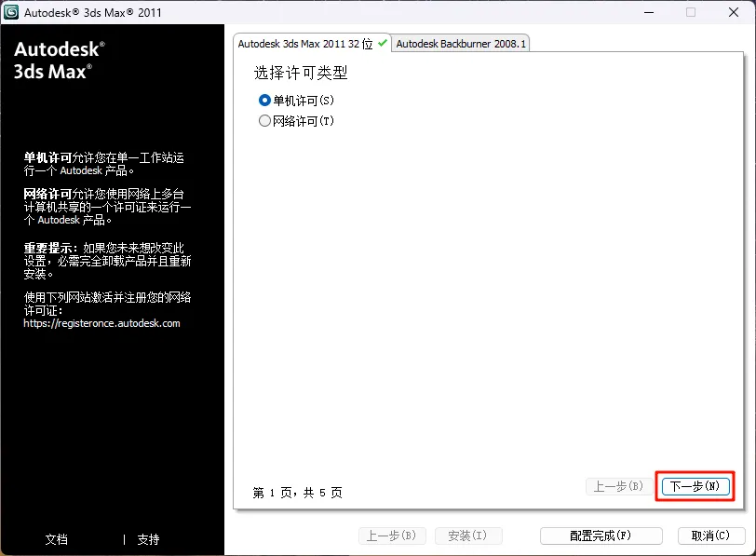This screenshot has height=556, width=756.
Task: Open the 文档 link in sidebar
Action: pos(57,539)
